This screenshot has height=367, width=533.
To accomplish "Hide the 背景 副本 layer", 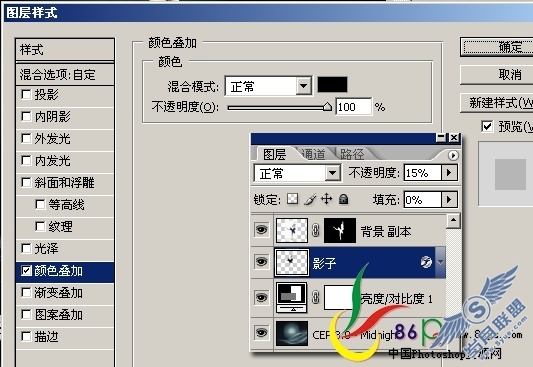I will click(x=261, y=230).
